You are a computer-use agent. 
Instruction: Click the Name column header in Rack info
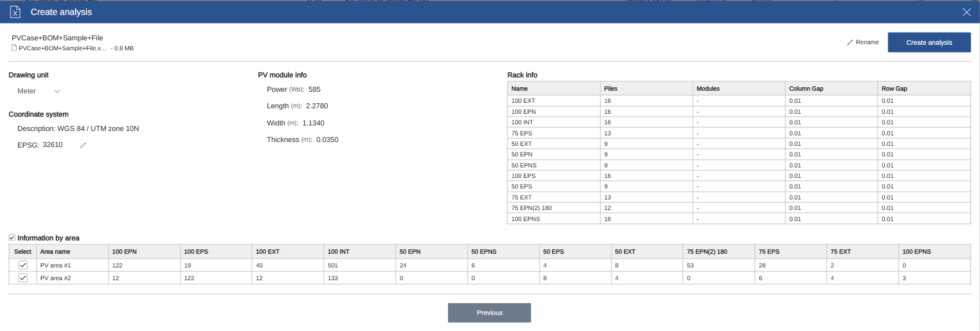tap(553, 88)
